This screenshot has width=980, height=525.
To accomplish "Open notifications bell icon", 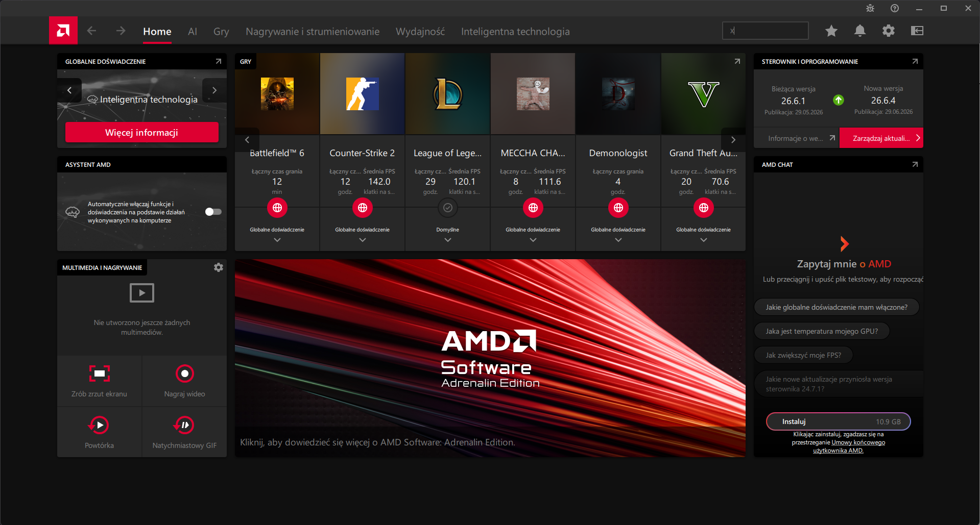I will click(x=860, y=31).
